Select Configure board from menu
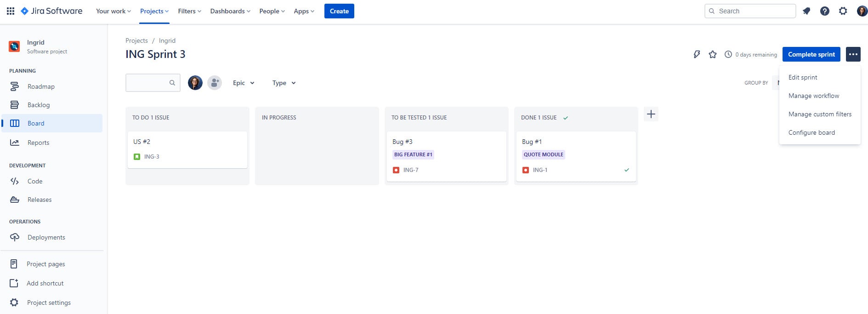The image size is (868, 314). point(820,132)
